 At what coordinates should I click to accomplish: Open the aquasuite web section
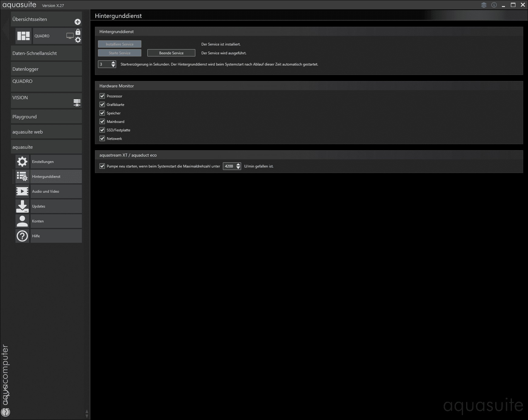46,132
